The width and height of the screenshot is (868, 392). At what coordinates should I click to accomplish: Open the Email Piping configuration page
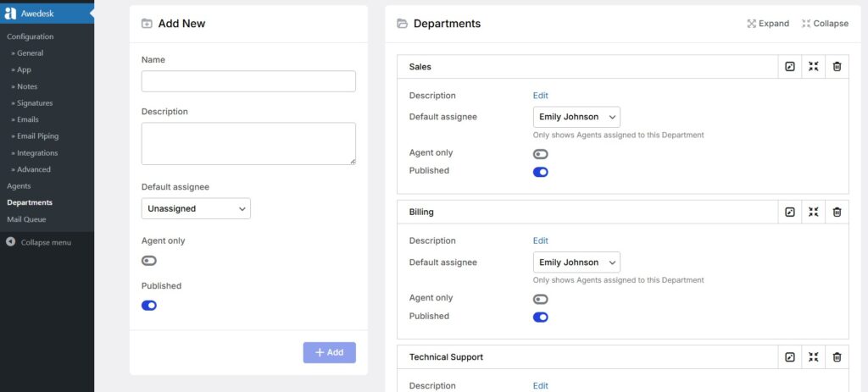pyautogui.click(x=37, y=136)
